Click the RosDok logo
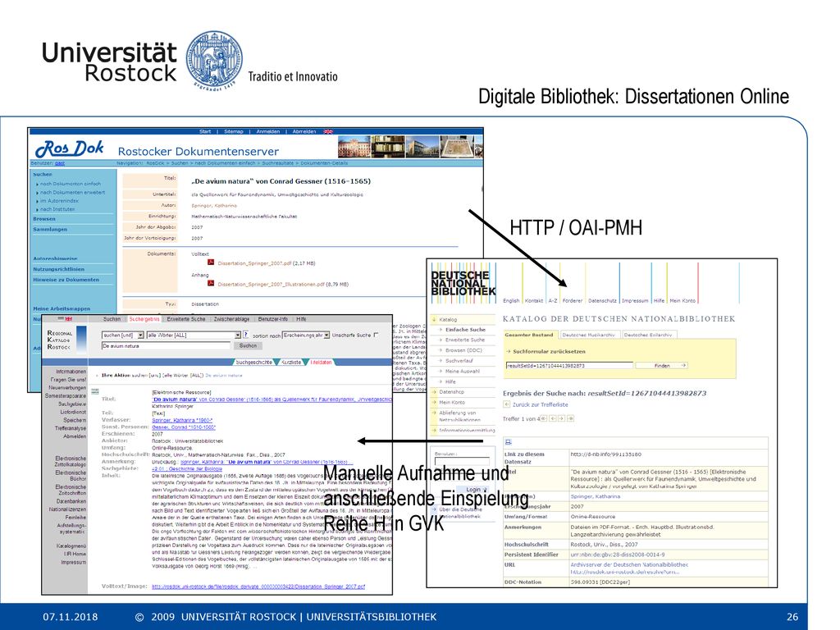The width and height of the screenshot is (840, 630). coord(70,149)
